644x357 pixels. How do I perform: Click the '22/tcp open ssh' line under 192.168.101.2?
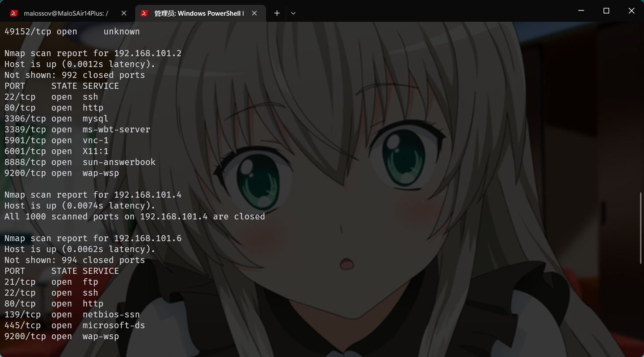[51, 97]
